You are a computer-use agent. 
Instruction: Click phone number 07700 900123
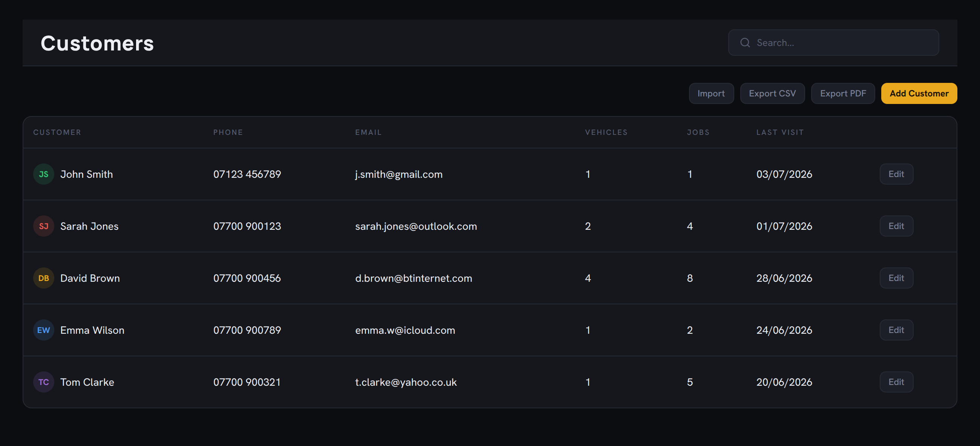click(x=247, y=226)
